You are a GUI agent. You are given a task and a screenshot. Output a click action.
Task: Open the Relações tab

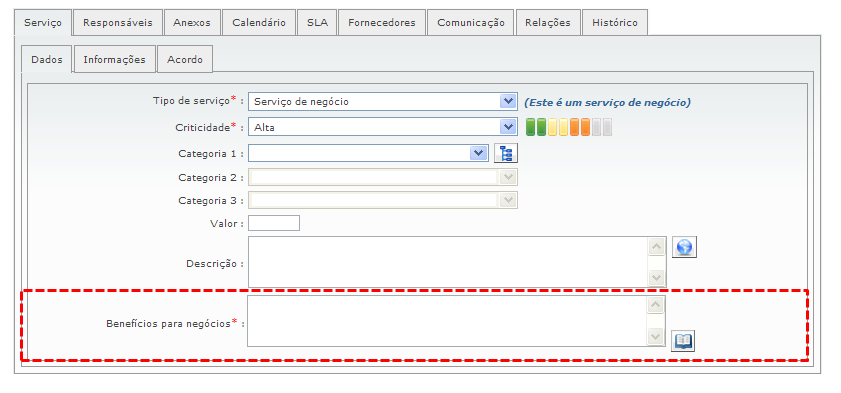point(548,23)
